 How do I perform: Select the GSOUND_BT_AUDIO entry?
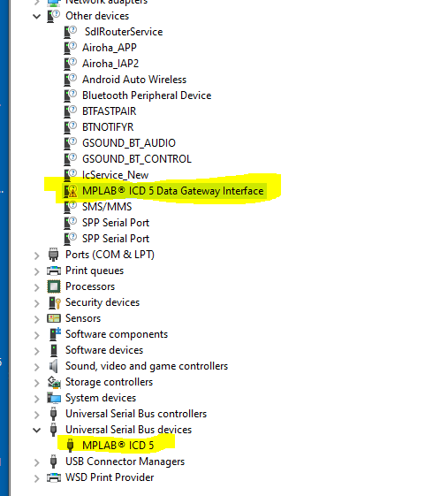[129, 143]
